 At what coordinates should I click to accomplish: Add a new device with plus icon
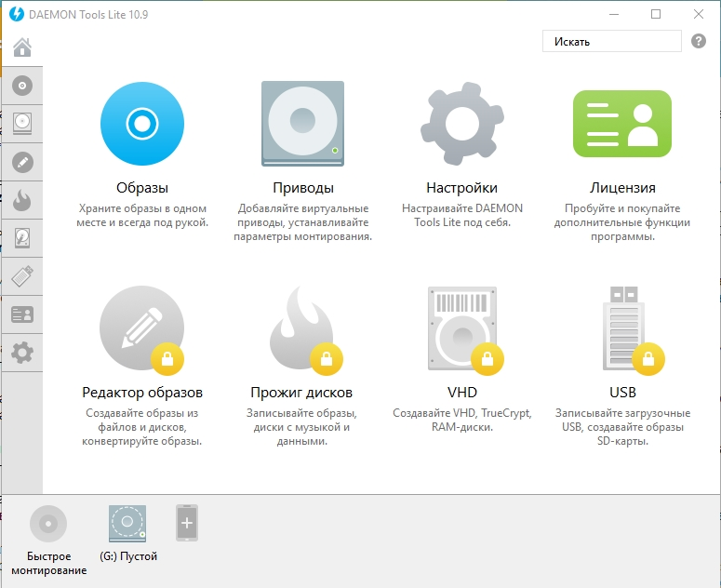[187, 523]
